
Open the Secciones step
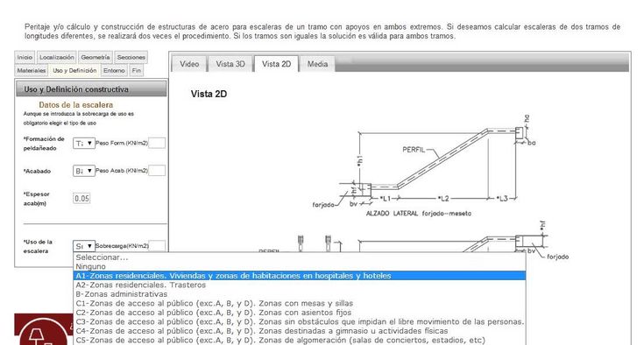[131, 58]
